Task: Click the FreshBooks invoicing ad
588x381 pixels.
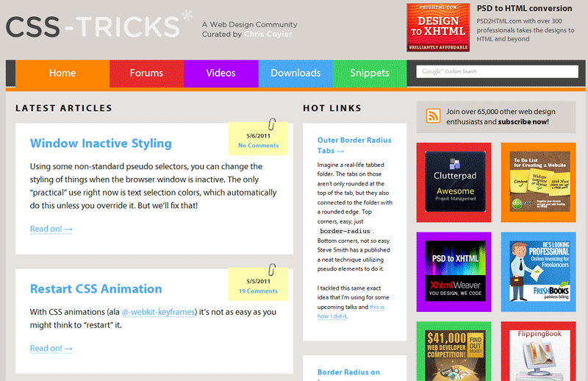Action: tap(539, 271)
